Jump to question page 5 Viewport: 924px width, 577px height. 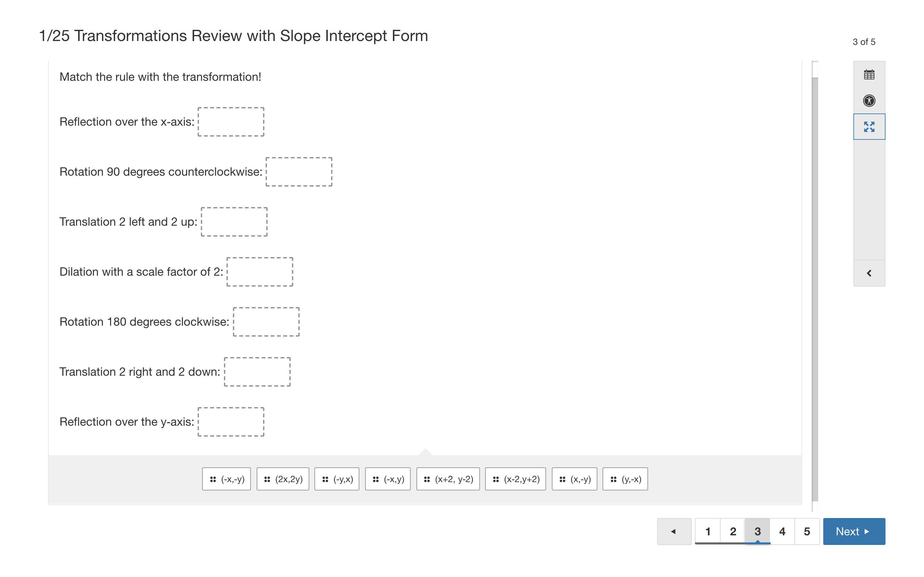pos(807,531)
